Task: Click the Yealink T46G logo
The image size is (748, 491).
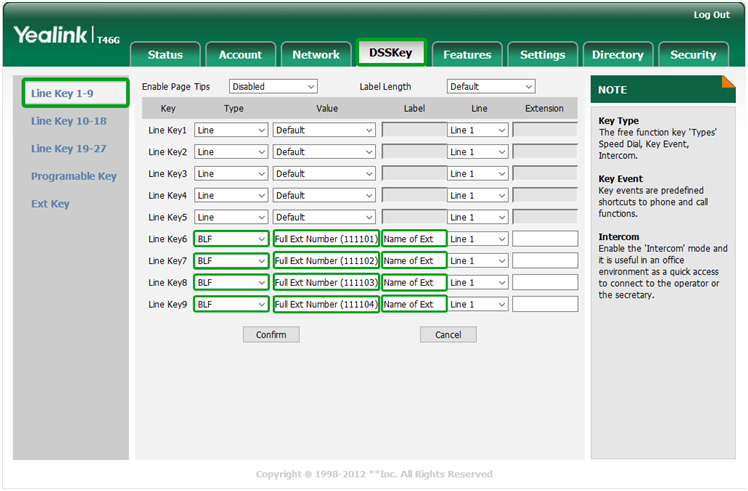Action: (x=66, y=36)
